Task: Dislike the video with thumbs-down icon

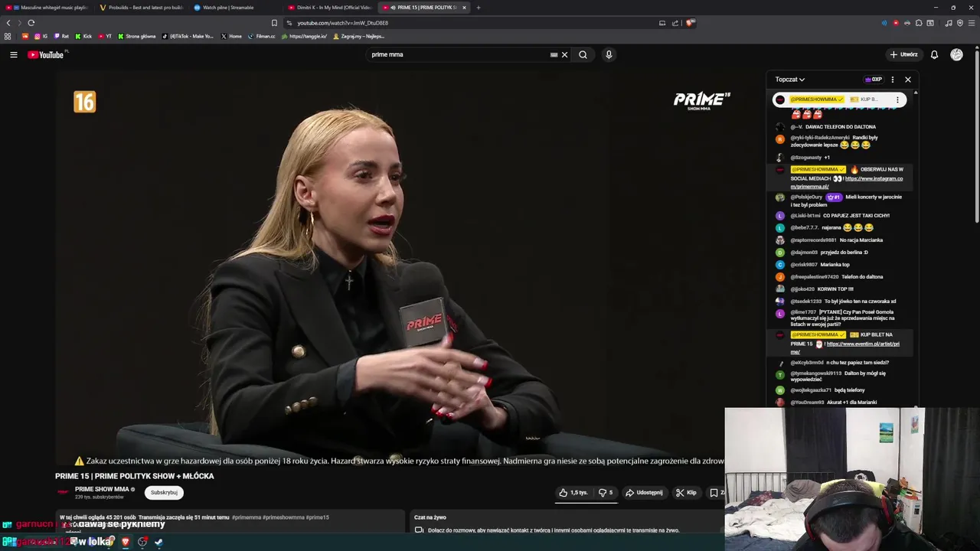Action: pos(606,493)
